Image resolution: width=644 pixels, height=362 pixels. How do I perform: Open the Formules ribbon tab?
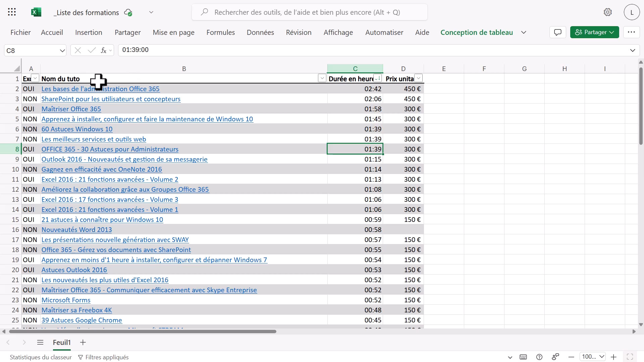(220, 33)
